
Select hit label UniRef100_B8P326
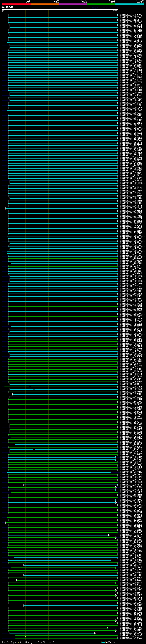[131, 590]
